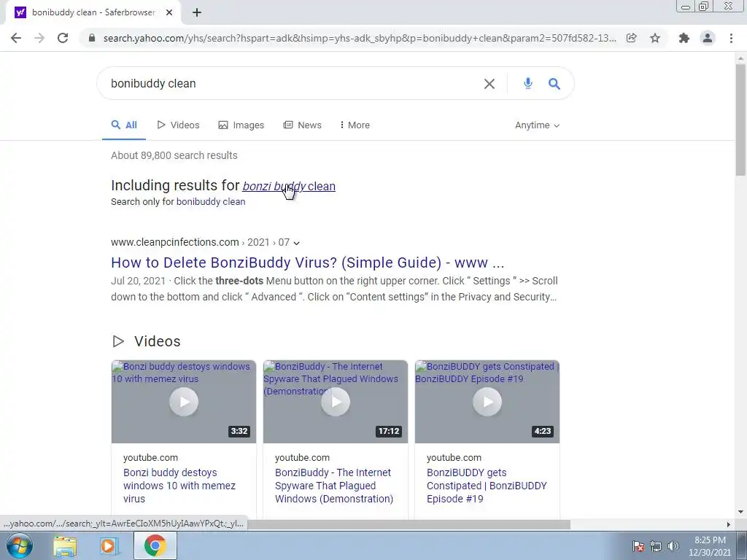Click the Videos section heading

coord(158,341)
